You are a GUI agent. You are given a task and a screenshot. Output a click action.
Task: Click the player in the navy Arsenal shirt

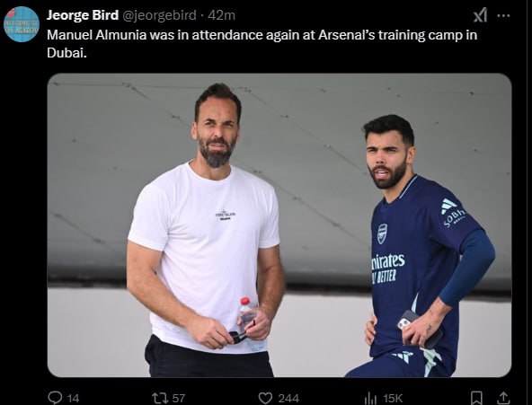(x=421, y=246)
